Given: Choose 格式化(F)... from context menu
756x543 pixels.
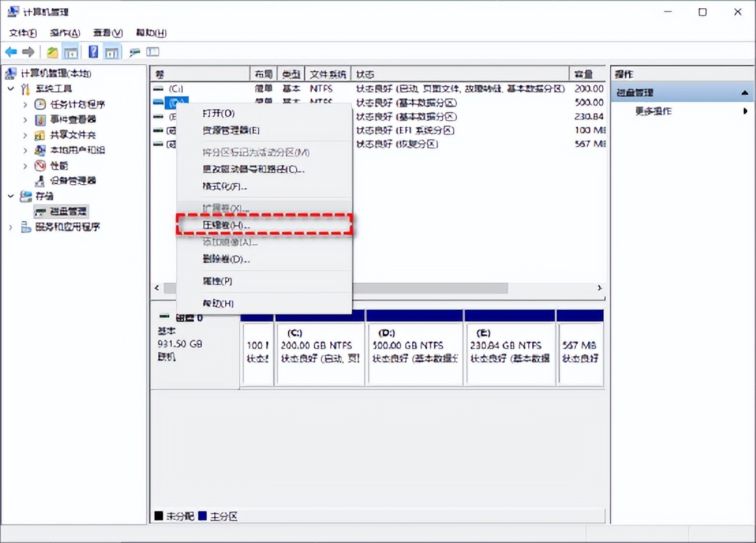Looking at the screenshot, I should [x=224, y=186].
